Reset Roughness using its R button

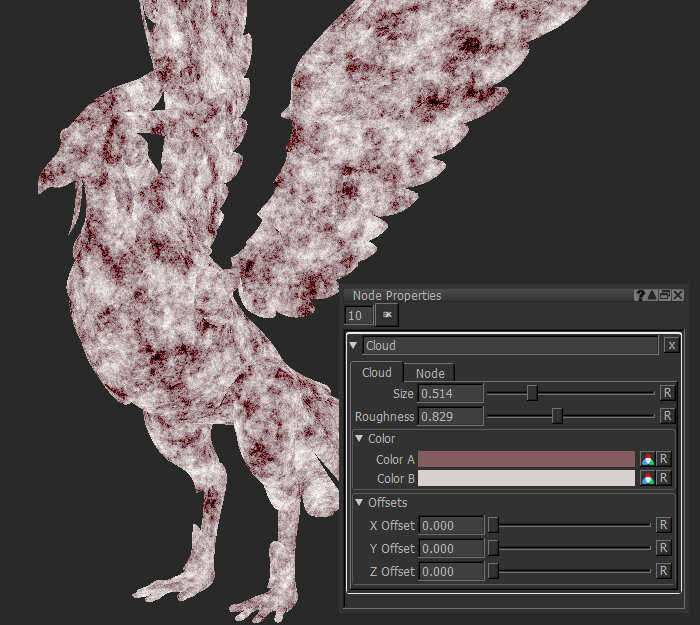pyautogui.click(x=666, y=415)
